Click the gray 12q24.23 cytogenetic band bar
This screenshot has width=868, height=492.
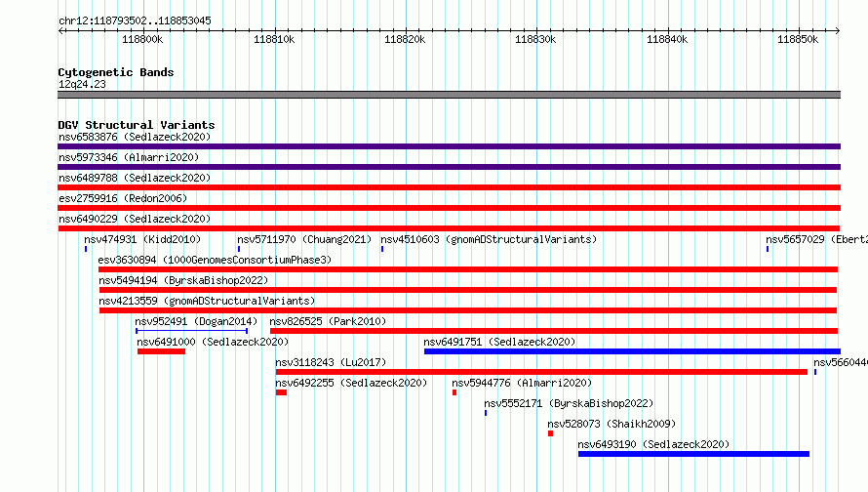coord(449,95)
